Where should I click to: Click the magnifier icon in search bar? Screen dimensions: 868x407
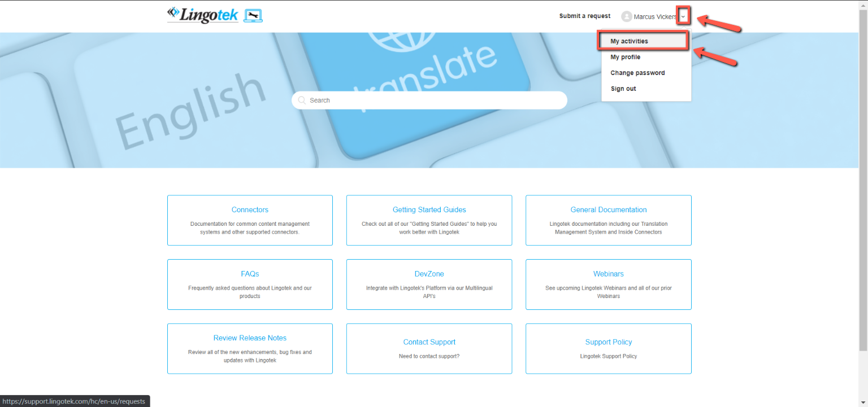pos(302,100)
